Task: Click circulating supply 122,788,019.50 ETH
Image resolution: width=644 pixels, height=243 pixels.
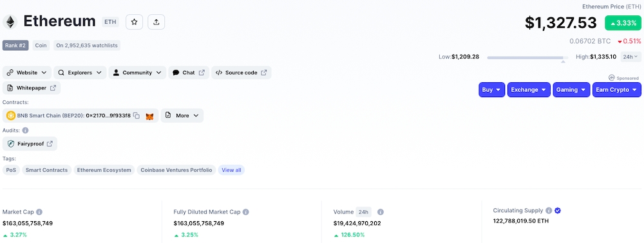Action: click(521, 221)
